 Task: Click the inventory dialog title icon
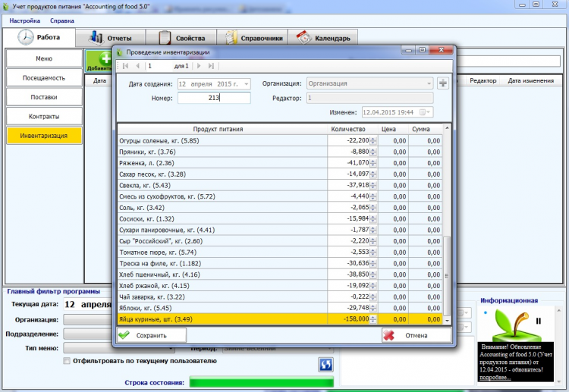coord(119,52)
